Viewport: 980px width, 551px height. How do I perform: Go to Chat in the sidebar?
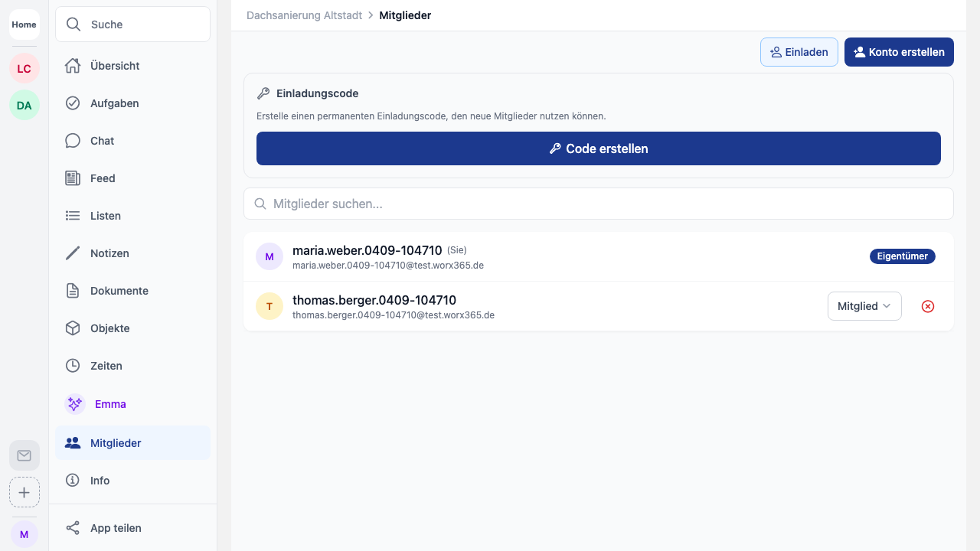(x=102, y=141)
